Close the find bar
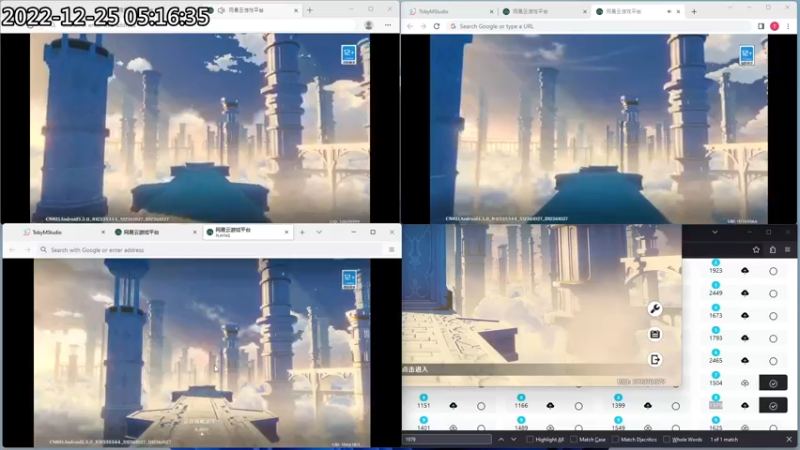 (x=789, y=439)
